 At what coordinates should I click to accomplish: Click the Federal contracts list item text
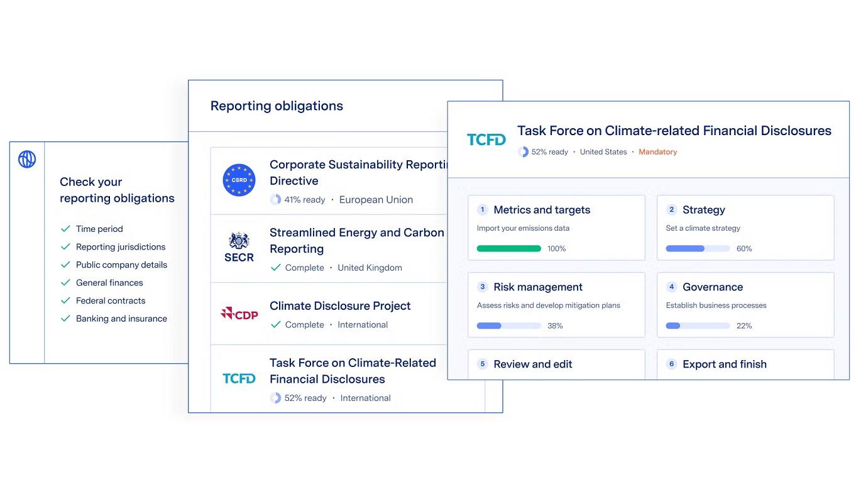[111, 300]
